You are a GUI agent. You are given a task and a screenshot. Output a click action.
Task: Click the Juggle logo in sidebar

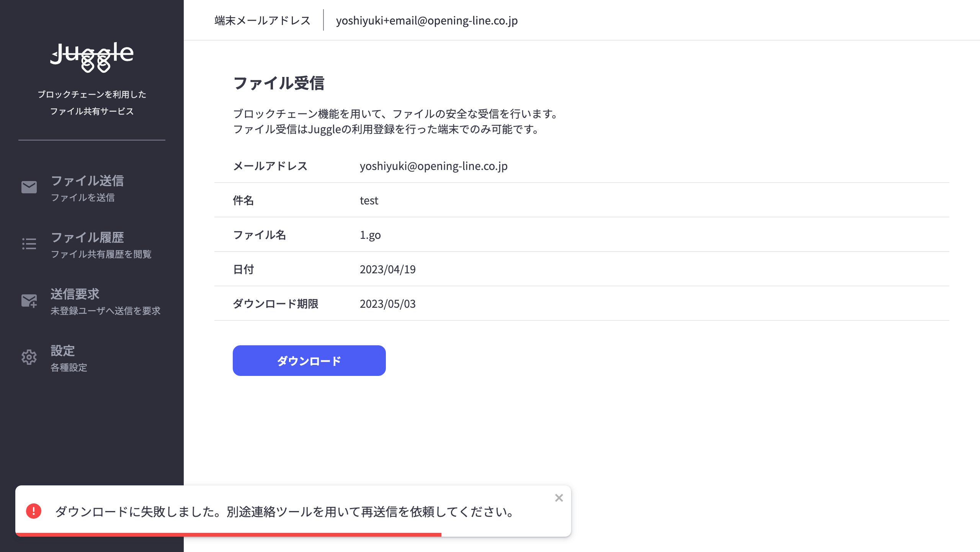pyautogui.click(x=92, y=57)
